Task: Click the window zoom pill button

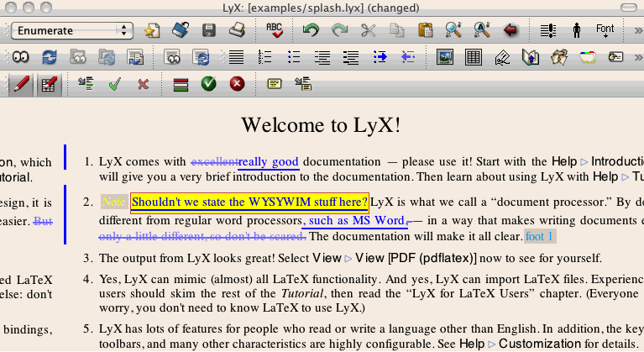Action: [628, 8]
